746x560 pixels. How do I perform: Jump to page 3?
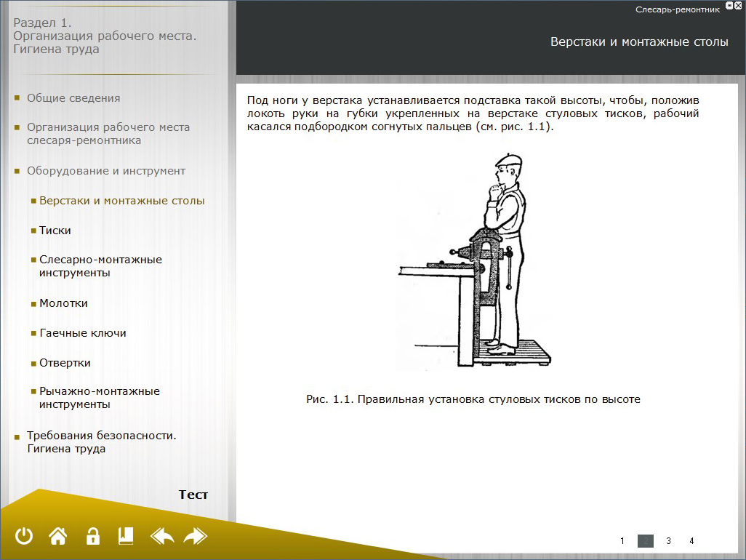[668, 541]
